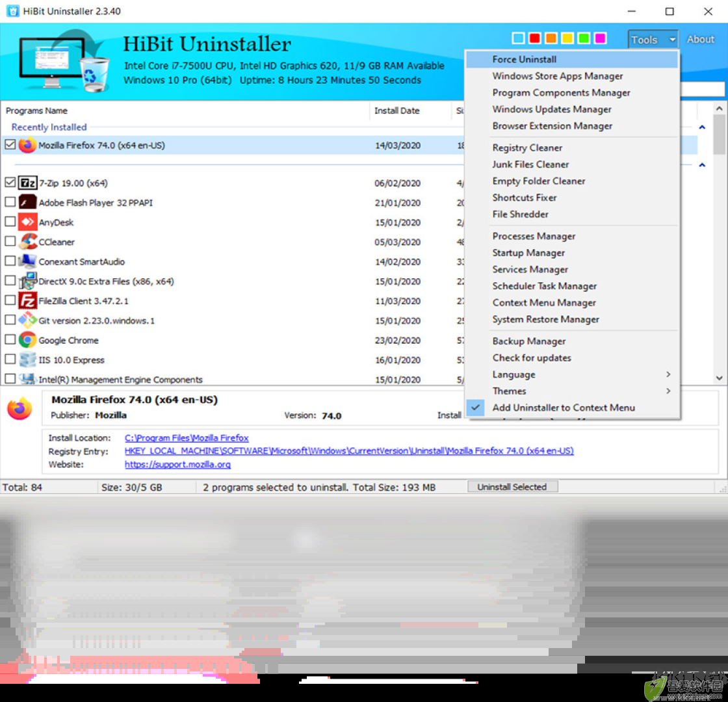Click the IIS 10.0 Express icon
The image size is (728, 702).
[x=27, y=359]
